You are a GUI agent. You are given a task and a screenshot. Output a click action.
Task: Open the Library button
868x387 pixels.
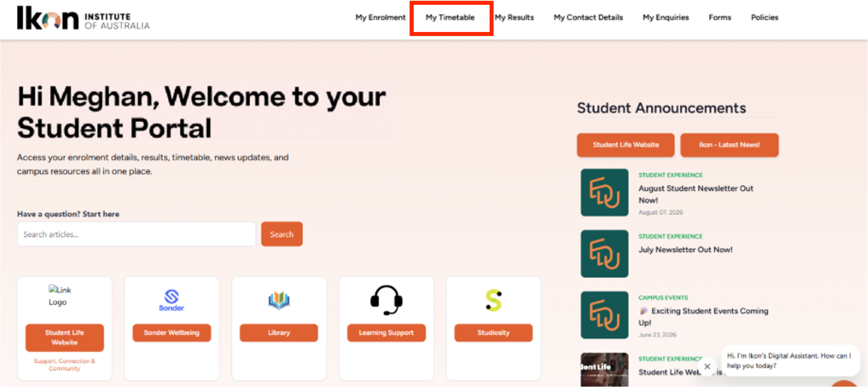click(x=279, y=333)
